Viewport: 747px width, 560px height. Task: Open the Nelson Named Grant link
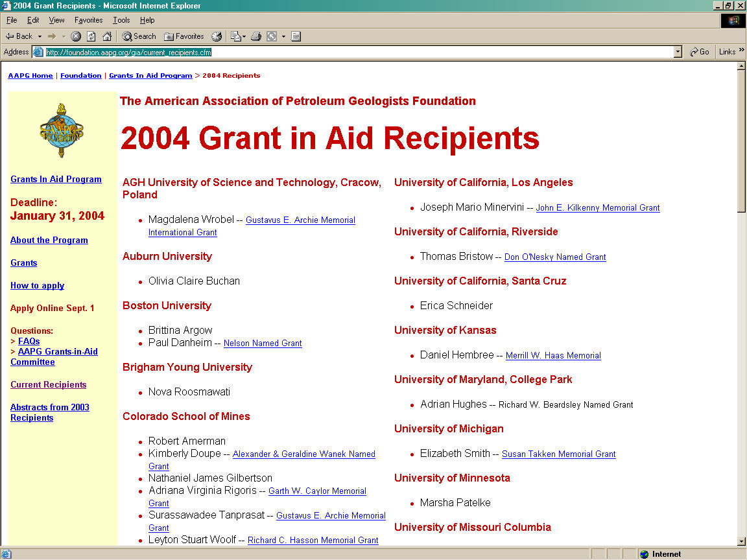coord(263,344)
